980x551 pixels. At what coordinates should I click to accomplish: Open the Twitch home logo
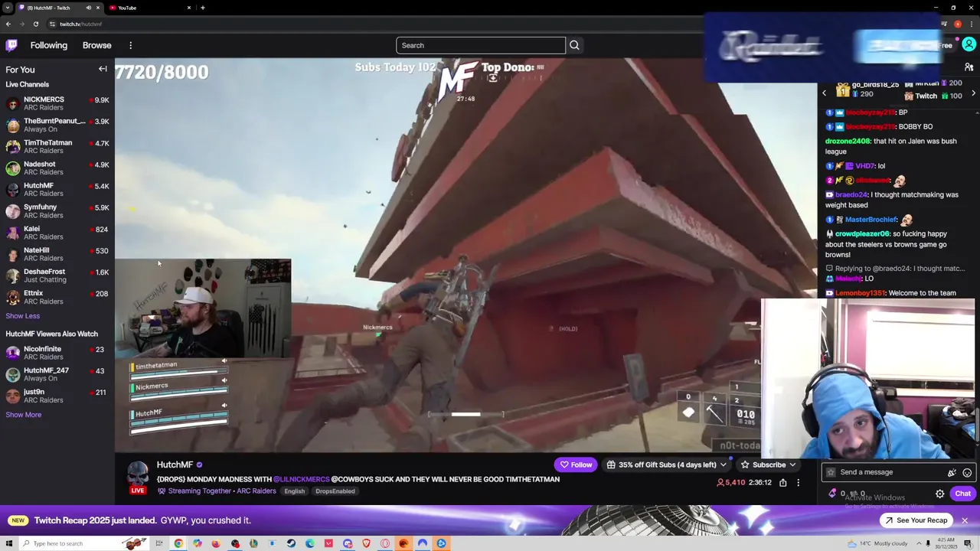(x=11, y=45)
